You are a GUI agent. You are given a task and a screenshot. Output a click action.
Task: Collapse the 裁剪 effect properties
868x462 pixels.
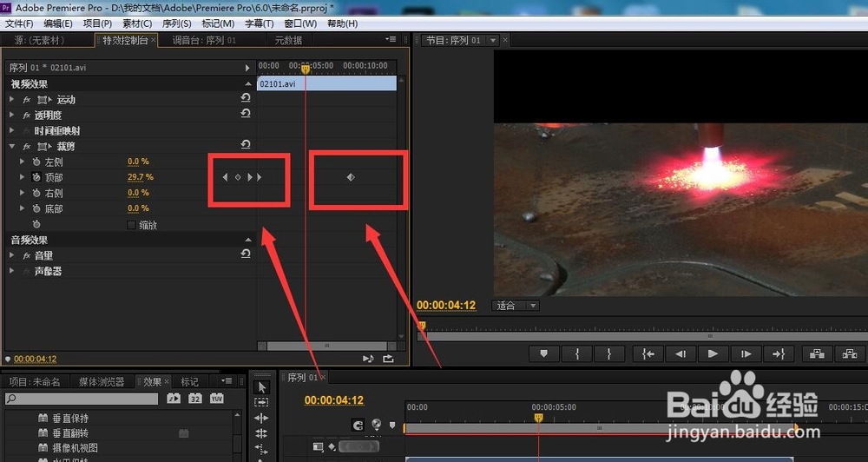pyautogui.click(x=12, y=146)
